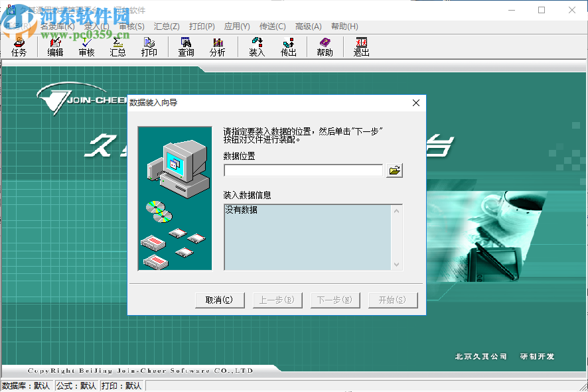Viewport: 588px width, 392px height.
Task: Click the 没有数据 text entry
Action: tap(242, 210)
